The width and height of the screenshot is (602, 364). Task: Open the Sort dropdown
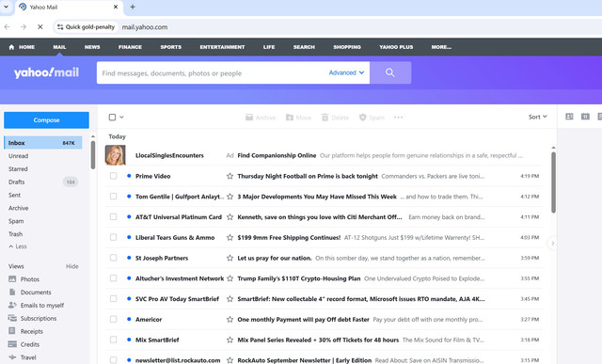click(x=537, y=117)
